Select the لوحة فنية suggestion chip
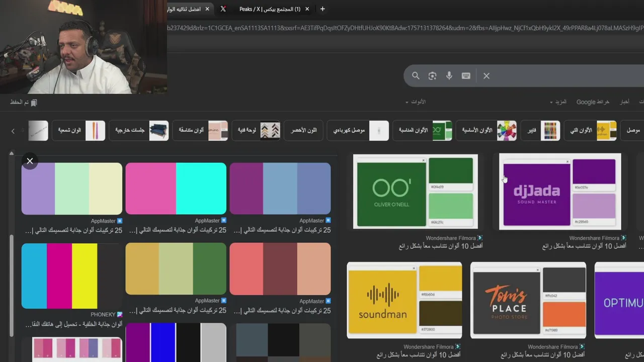This screenshot has height=362, width=644. pyautogui.click(x=257, y=131)
